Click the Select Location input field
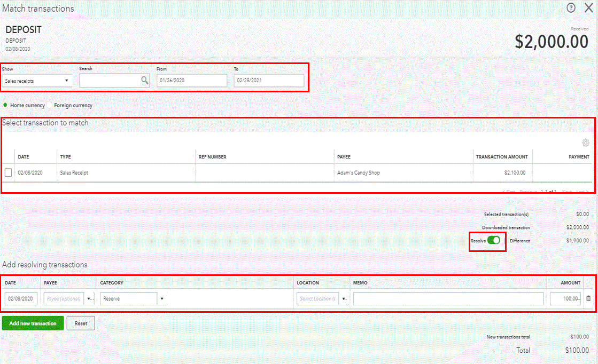Viewport: 598px width, 364px height. coord(317,298)
